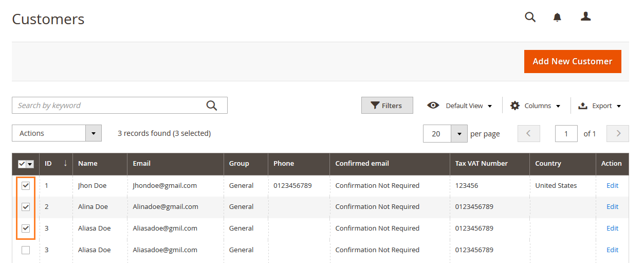The height and width of the screenshot is (263, 644).
Task: Open the admin user account icon
Action: pos(585,16)
